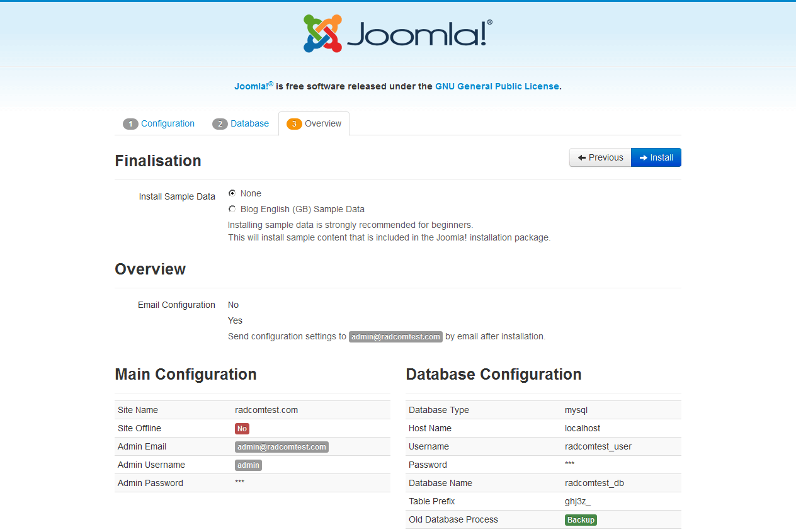
Task: Click the step 1 number badge
Action: click(x=130, y=124)
